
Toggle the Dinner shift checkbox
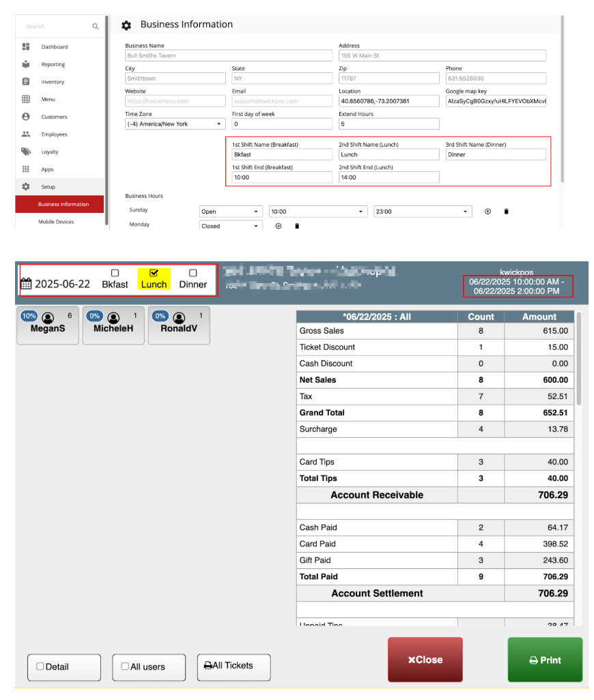tap(193, 273)
